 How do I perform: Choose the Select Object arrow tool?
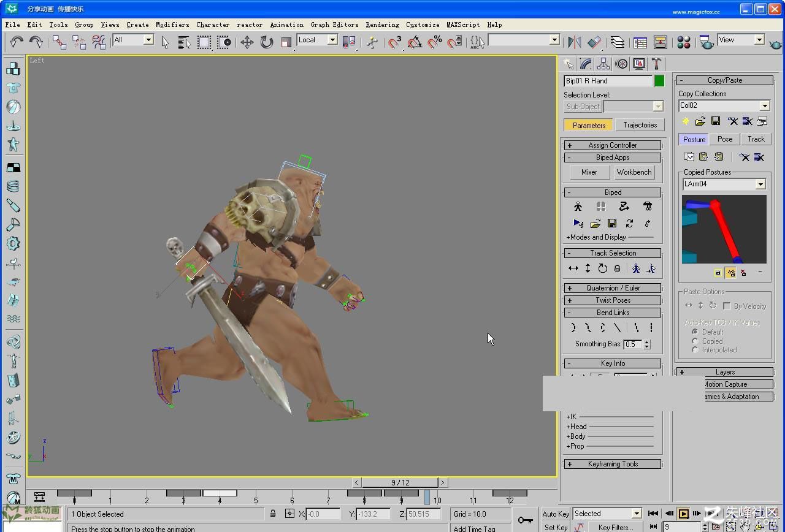coord(165,42)
